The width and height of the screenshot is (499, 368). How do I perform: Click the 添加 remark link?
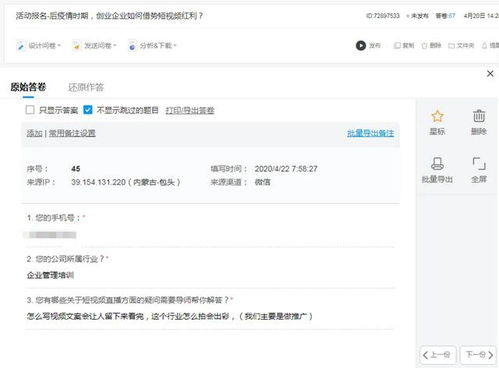(x=34, y=133)
